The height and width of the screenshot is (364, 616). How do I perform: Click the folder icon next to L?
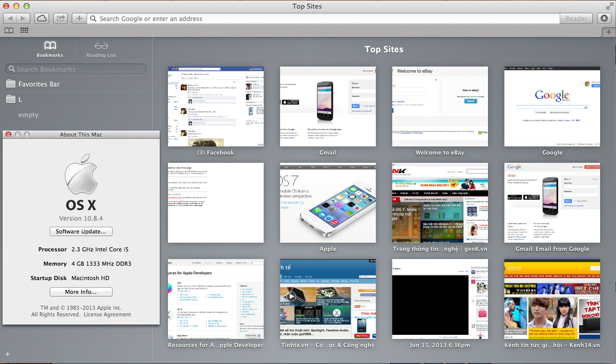coord(10,99)
